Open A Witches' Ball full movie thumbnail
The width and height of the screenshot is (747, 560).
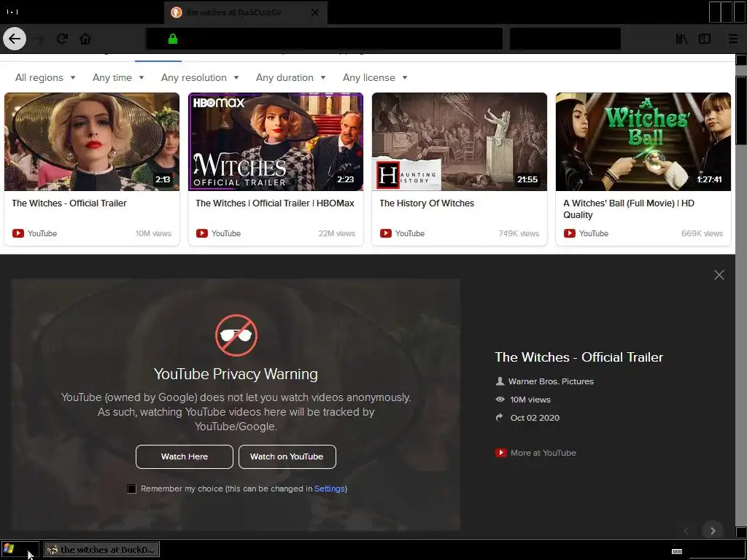click(x=643, y=142)
